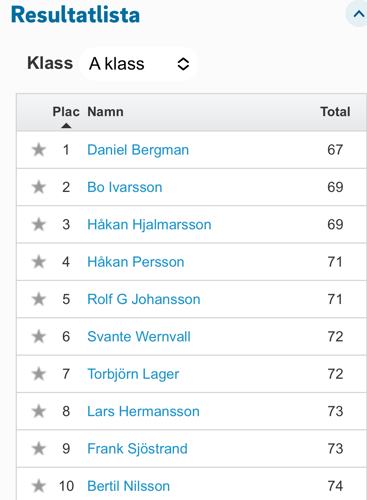Open the Klass dropdown showing A klass
Viewport: 367px width, 500px height.
click(139, 64)
